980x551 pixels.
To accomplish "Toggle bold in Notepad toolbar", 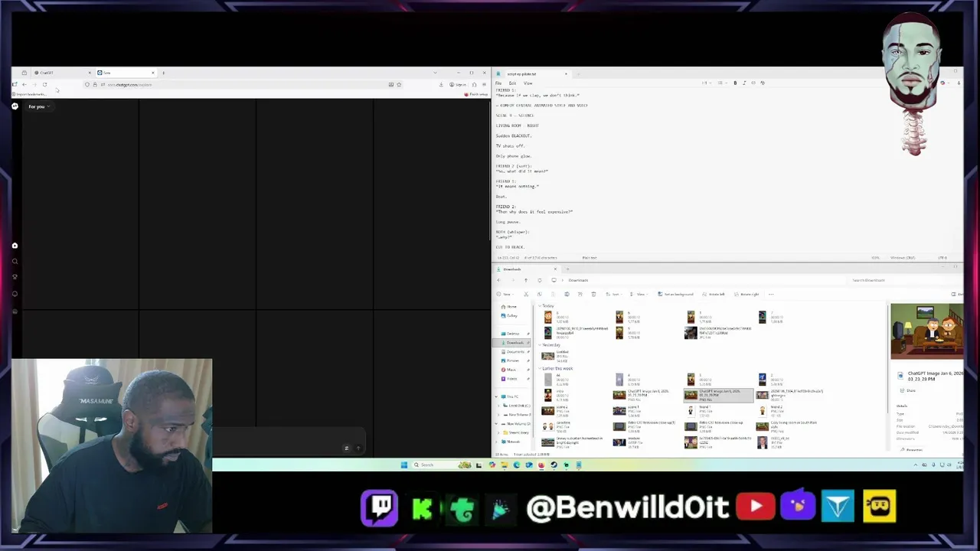I will (x=735, y=83).
